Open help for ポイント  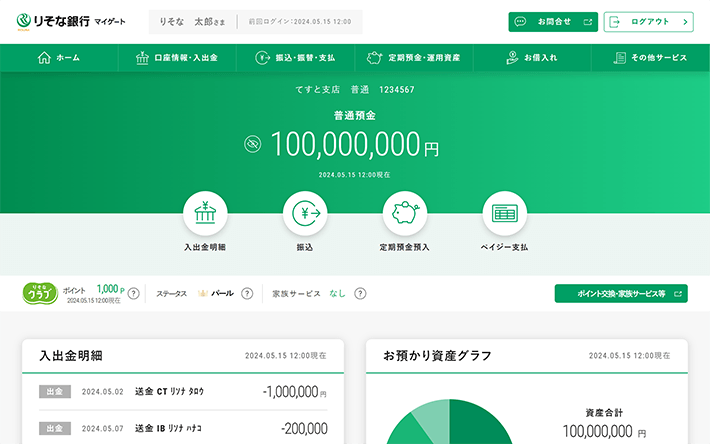134,293
